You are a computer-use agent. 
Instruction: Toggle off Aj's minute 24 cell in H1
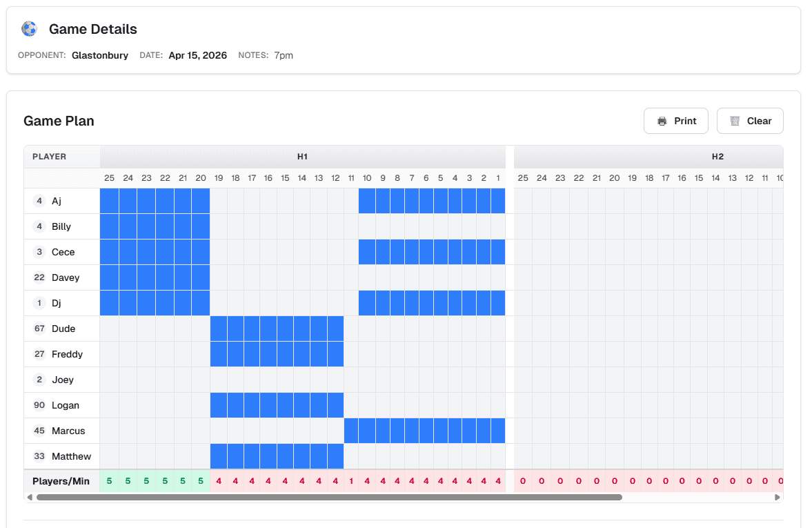pyautogui.click(x=128, y=201)
